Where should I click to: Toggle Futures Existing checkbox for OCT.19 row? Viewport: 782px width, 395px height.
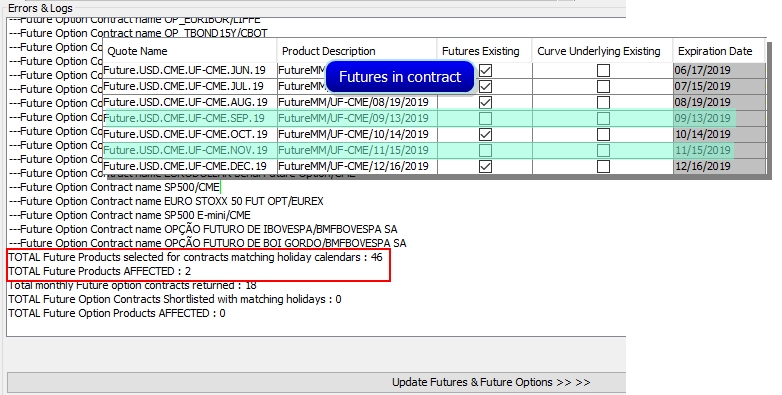pos(485,135)
